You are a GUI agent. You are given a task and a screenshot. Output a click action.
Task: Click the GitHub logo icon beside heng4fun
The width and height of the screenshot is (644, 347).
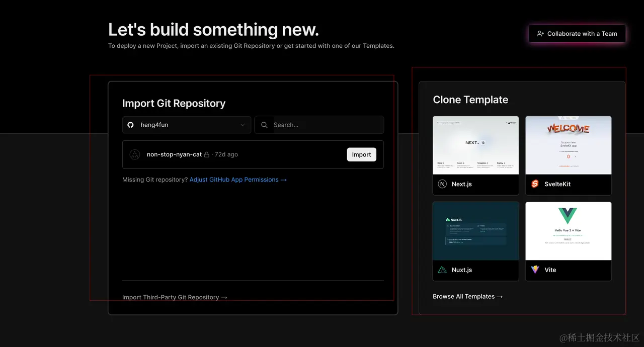131,125
